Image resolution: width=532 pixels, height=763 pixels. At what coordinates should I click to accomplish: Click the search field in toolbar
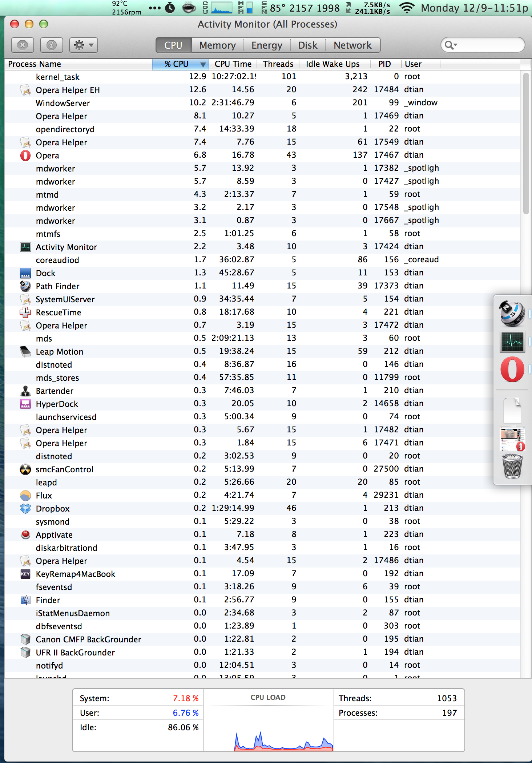(483, 45)
